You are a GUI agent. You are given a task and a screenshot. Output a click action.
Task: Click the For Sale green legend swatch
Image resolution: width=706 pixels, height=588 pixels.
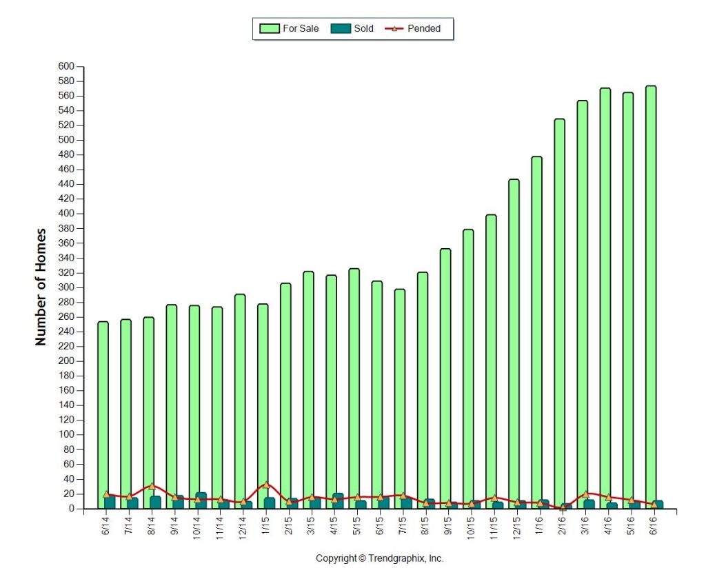(x=270, y=28)
